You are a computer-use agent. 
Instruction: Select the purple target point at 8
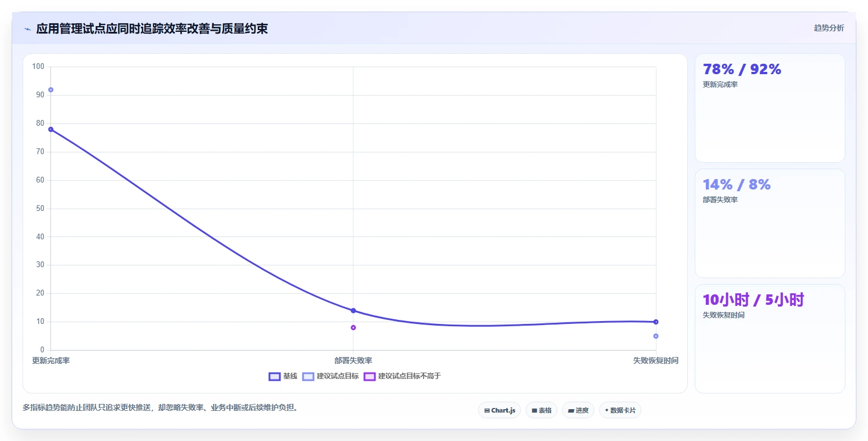pos(353,327)
